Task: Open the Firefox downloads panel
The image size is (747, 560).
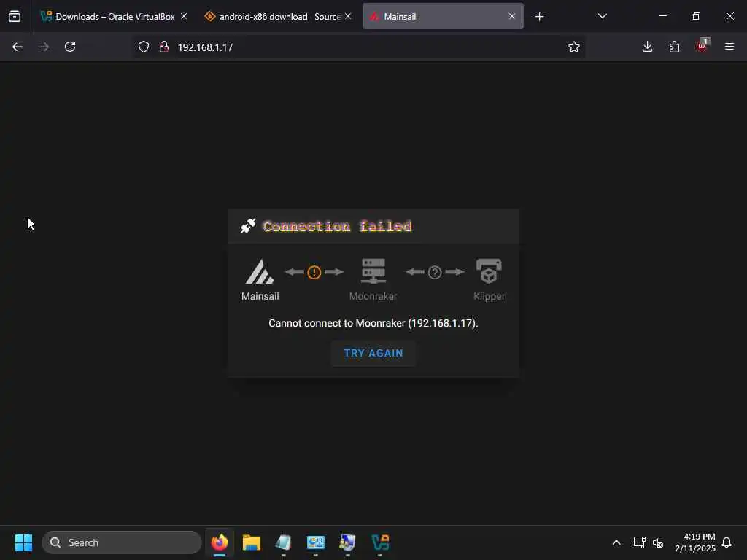Action: (648, 47)
